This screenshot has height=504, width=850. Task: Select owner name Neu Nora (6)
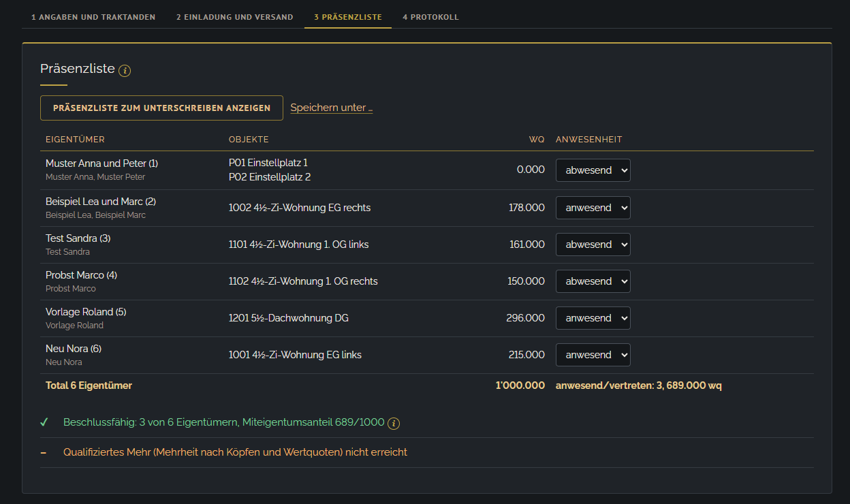click(x=74, y=349)
